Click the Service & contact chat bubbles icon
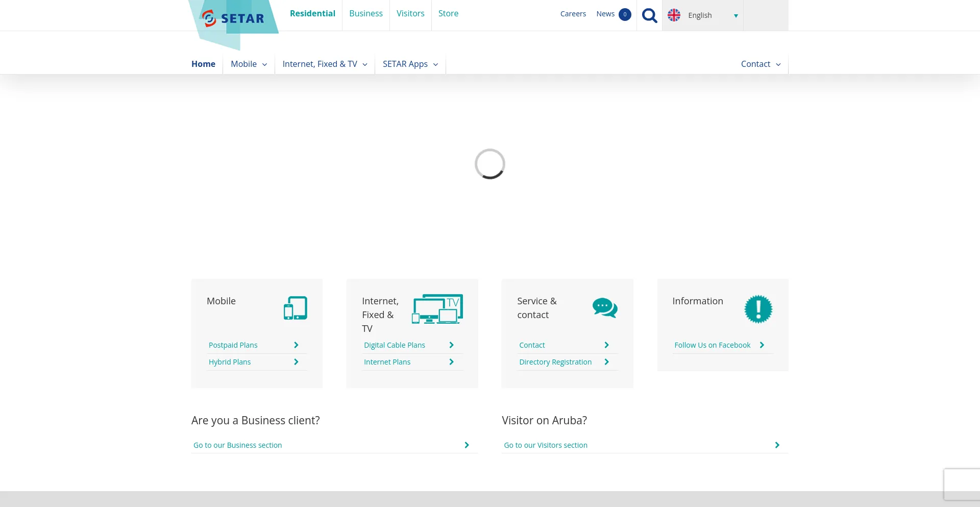Image resolution: width=980 pixels, height=507 pixels. [x=605, y=308]
